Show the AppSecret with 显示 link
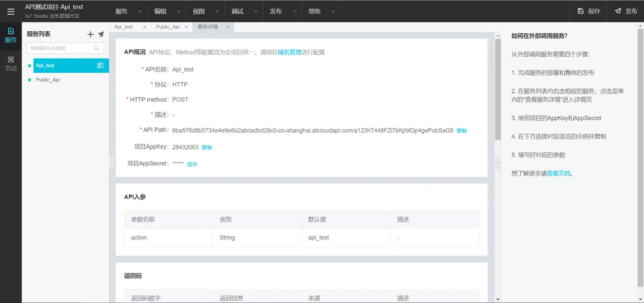The height and width of the screenshot is (303, 644). [192, 164]
